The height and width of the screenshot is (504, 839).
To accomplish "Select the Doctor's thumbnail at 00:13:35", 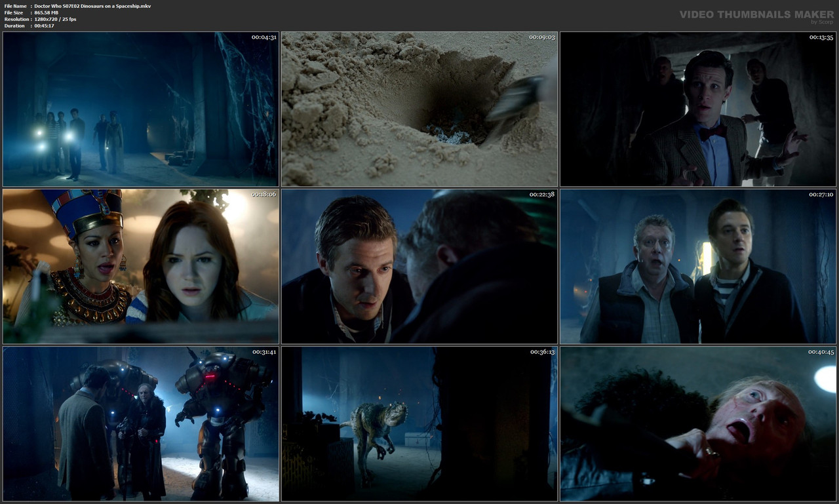I will pos(698,107).
